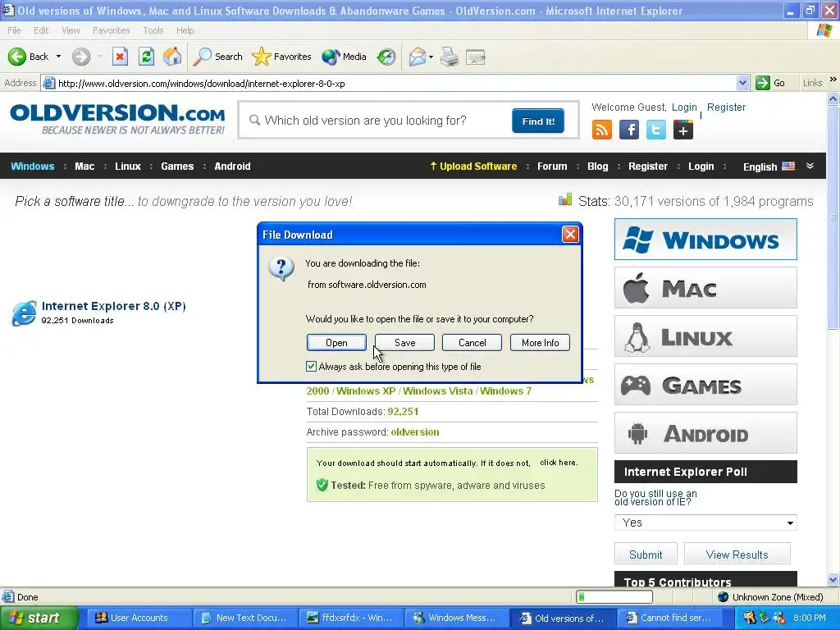Click the Mail envelope icon
840x630 pixels.
pos(417,57)
